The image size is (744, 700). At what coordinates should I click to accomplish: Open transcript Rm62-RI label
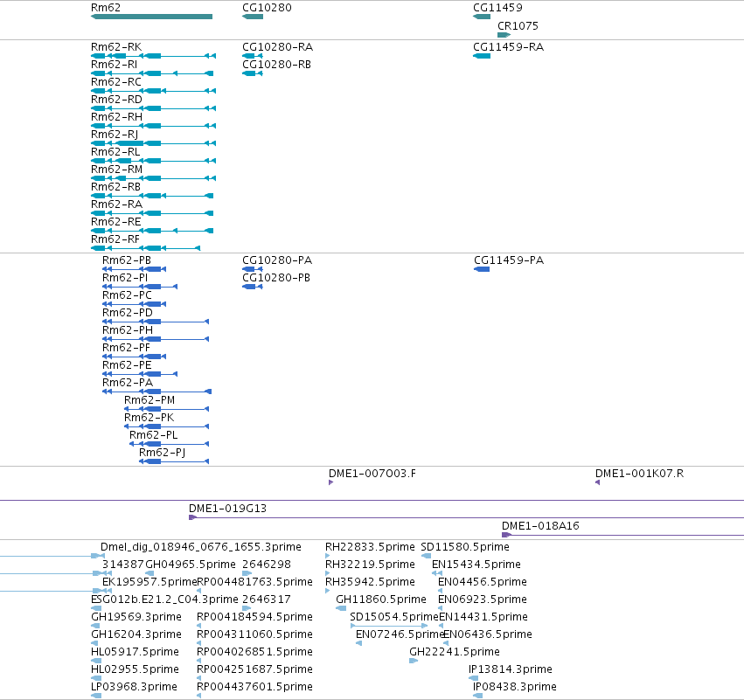point(114,65)
